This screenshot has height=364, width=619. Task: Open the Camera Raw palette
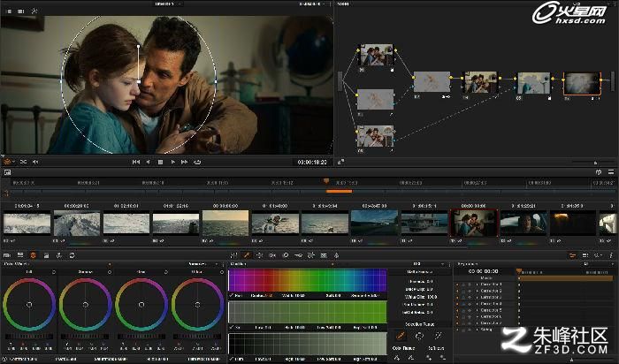click(7, 255)
